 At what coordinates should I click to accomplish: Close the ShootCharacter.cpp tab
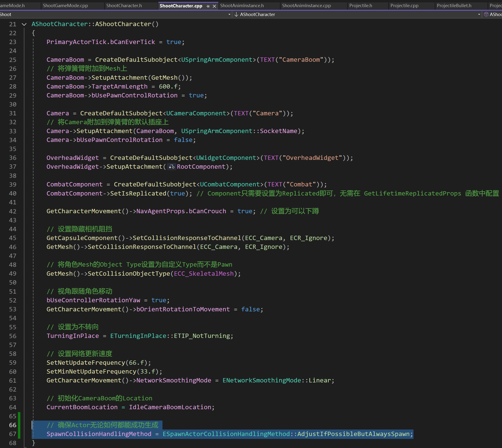click(x=215, y=6)
